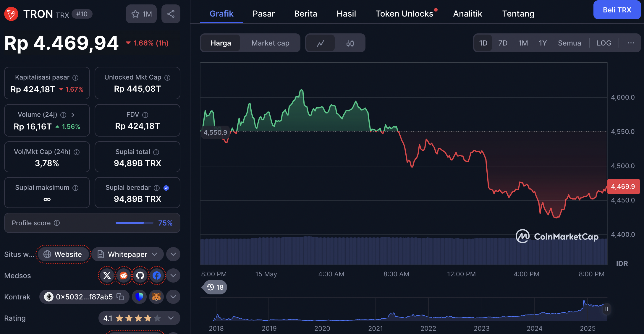Image resolution: width=644 pixels, height=334 pixels.
Task: Set chart range to 7D
Action: (503, 43)
